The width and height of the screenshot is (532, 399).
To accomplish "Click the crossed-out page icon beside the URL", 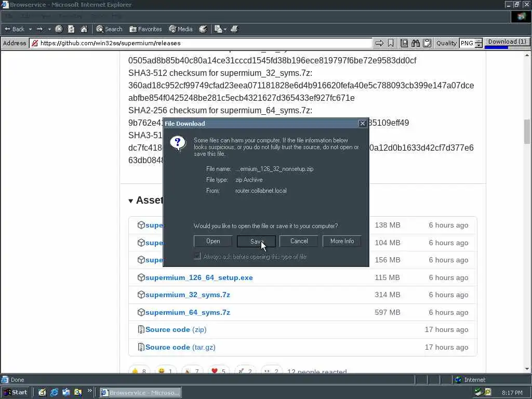I will click(35, 43).
